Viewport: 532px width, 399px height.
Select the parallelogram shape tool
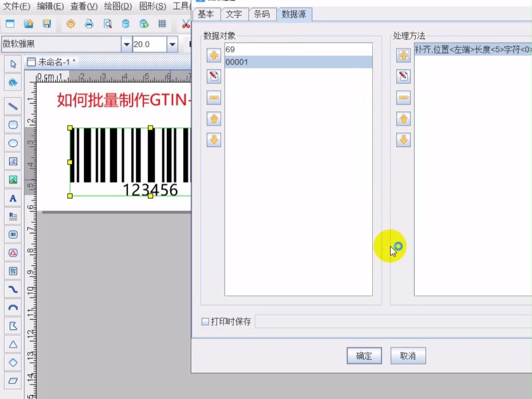[x=13, y=381]
